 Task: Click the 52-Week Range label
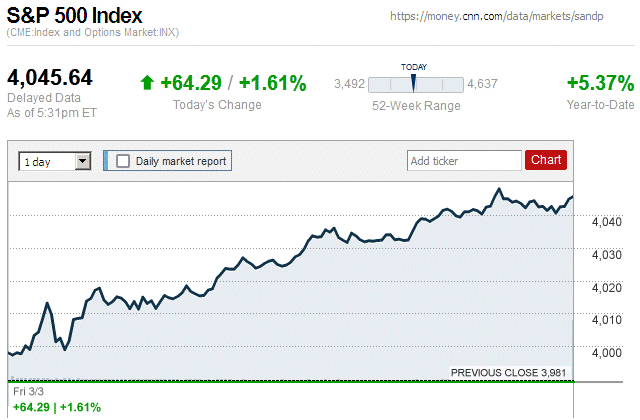click(414, 105)
